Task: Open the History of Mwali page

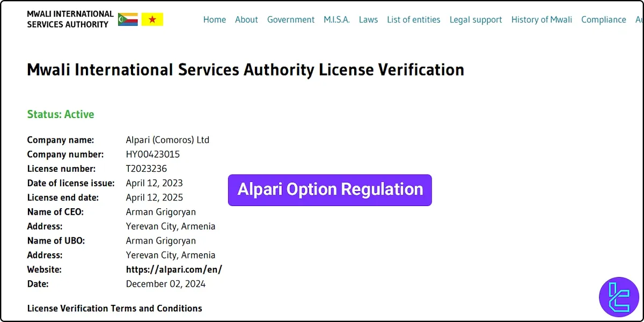Action: click(x=542, y=20)
